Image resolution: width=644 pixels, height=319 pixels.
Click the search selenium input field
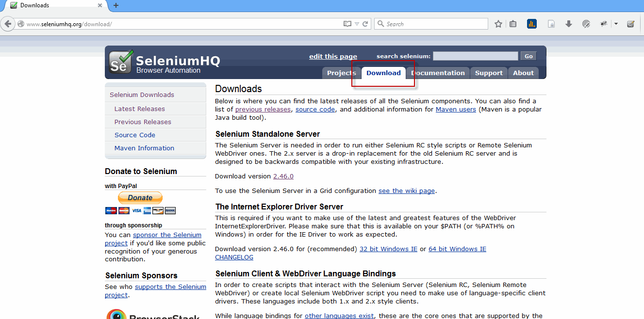click(475, 56)
